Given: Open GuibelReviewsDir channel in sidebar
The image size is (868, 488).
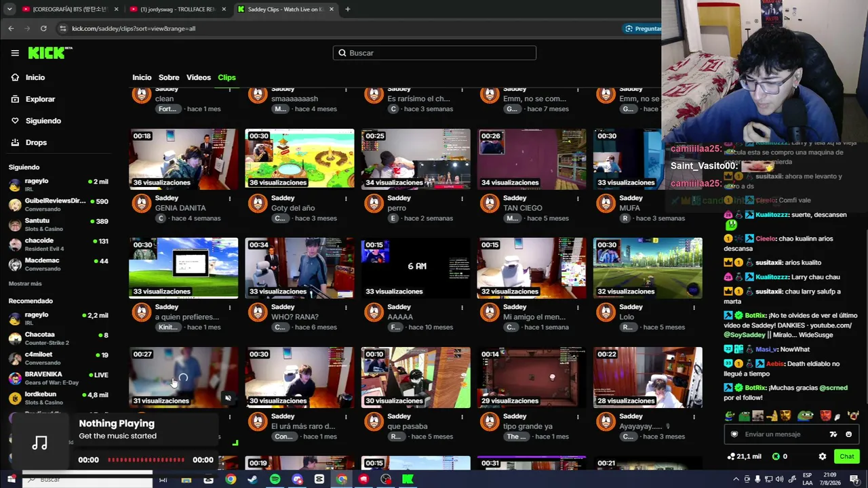Looking at the screenshot, I should (x=58, y=205).
